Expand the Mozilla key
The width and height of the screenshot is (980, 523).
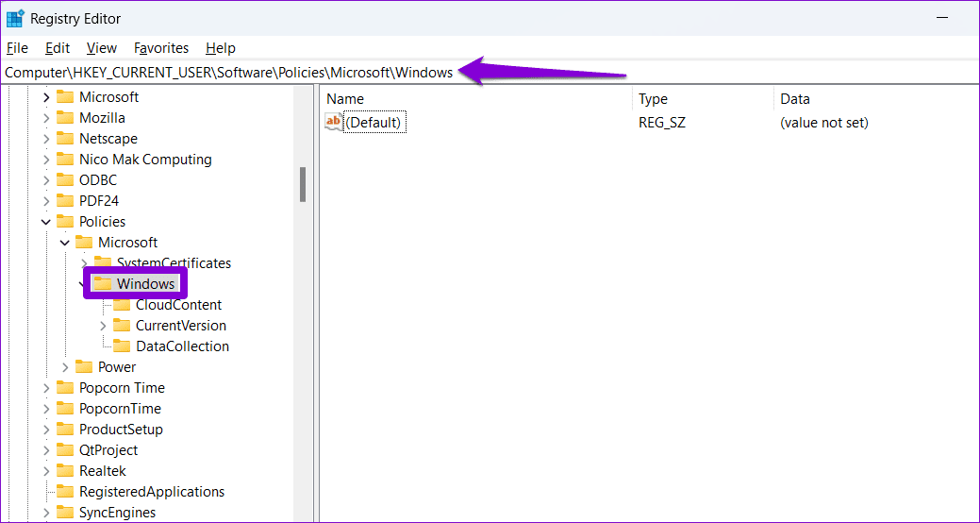coord(45,118)
